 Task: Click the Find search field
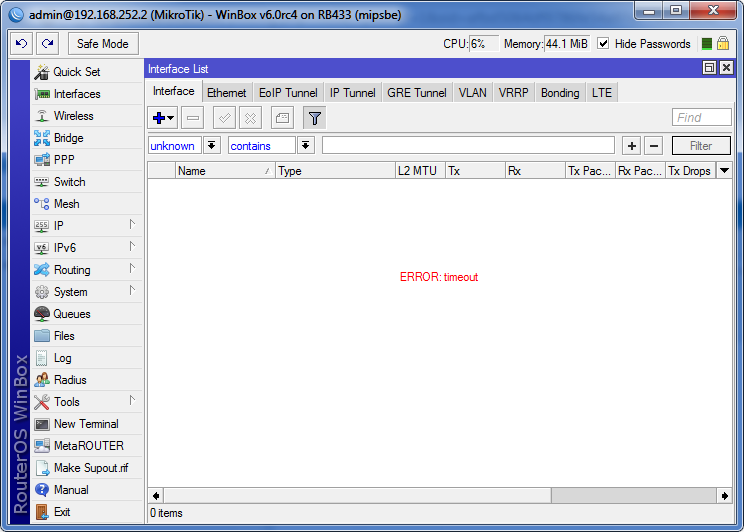click(x=702, y=117)
